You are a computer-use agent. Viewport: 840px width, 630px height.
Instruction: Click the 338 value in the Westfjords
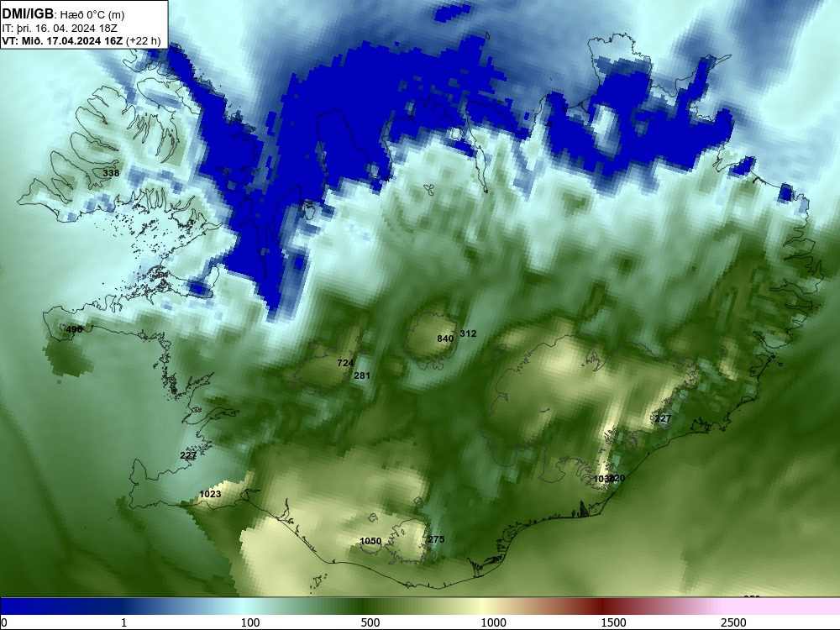click(x=111, y=173)
